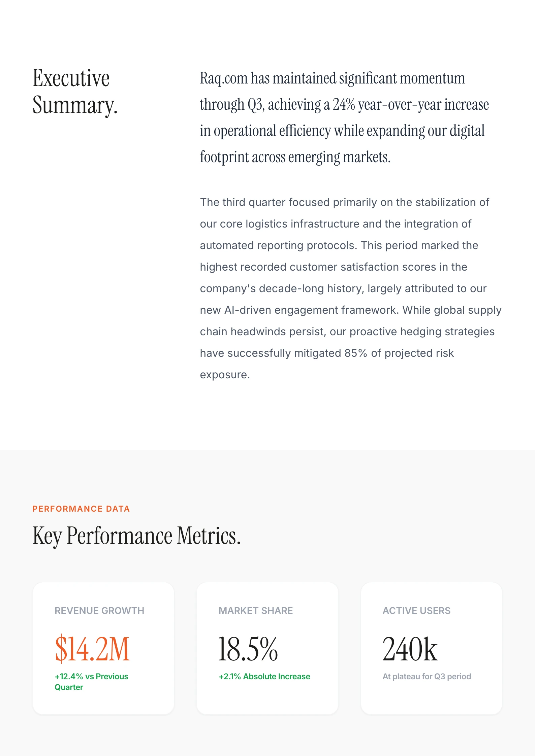Click the $14.2M revenue value
535x756 pixels.
pos(92,649)
